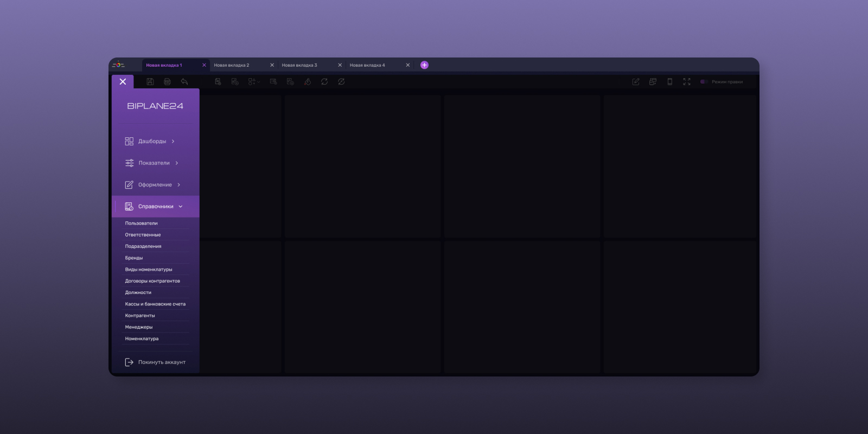Image resolution: width=868 pixels, height=434 pixels.
Task: Click the Дашборды grid icon
Action: [x=129, y=141]
